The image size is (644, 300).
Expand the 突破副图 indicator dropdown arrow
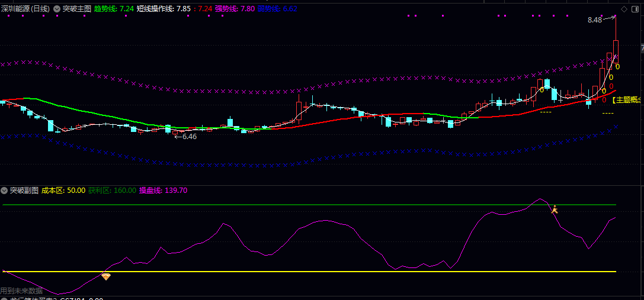tap(4, 191)
